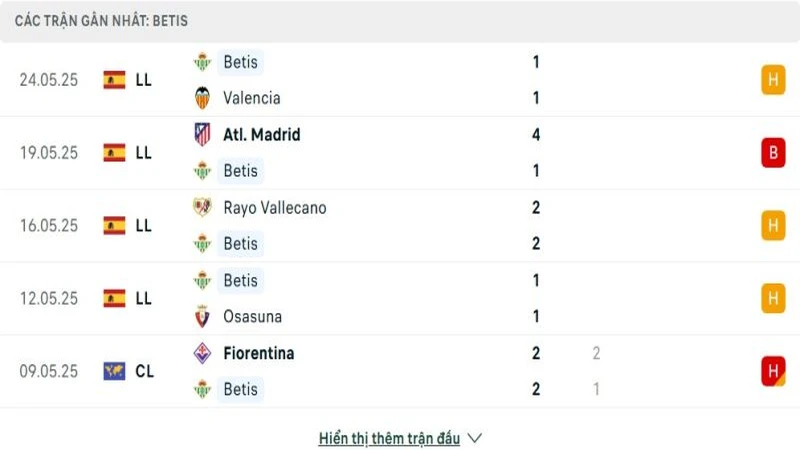Select the Fiorentina team name
The width and height of the screenshot is (800, 450).
[259, 353]
